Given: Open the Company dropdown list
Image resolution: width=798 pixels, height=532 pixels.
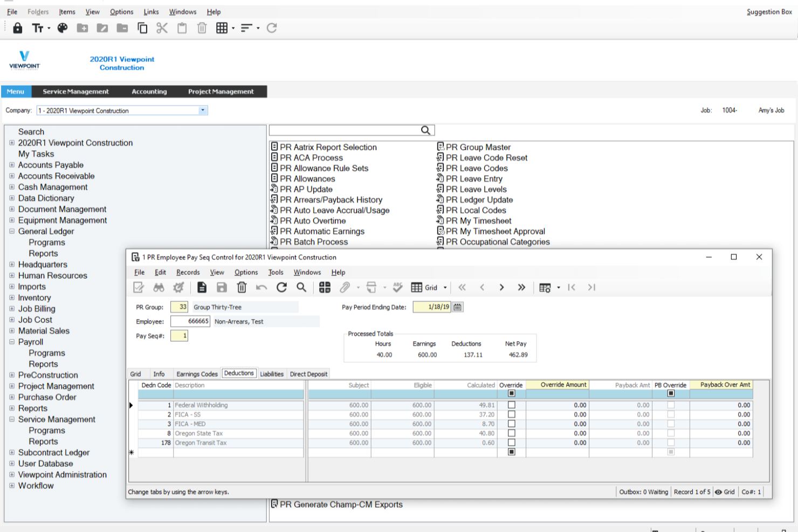Looking at the screenshot, I should coord(203,110).
